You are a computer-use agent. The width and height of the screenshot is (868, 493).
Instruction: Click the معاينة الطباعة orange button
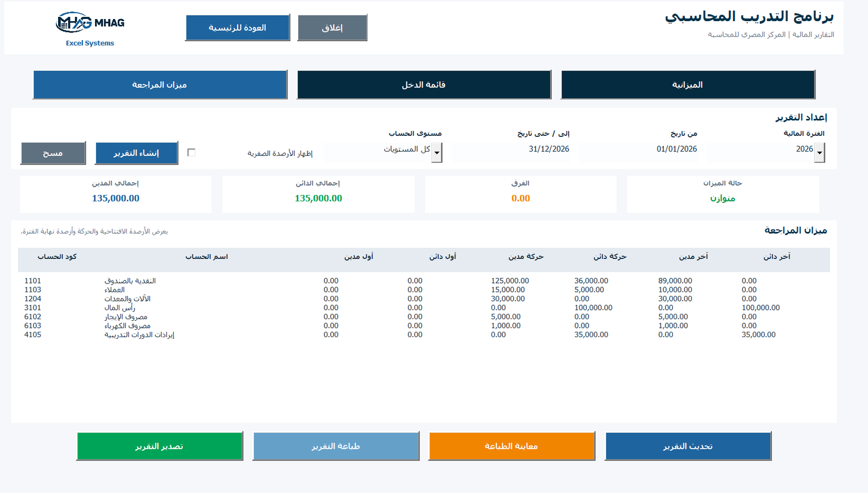(x=512, y=446)
